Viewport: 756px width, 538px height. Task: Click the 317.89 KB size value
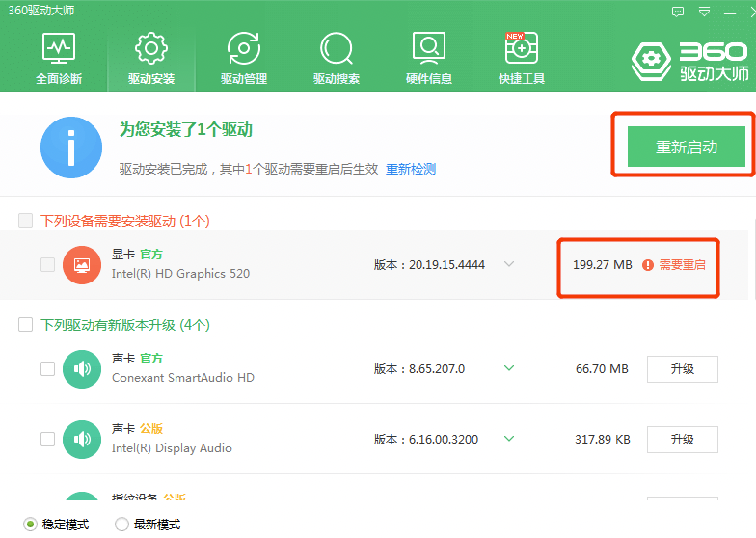point(602,440)
